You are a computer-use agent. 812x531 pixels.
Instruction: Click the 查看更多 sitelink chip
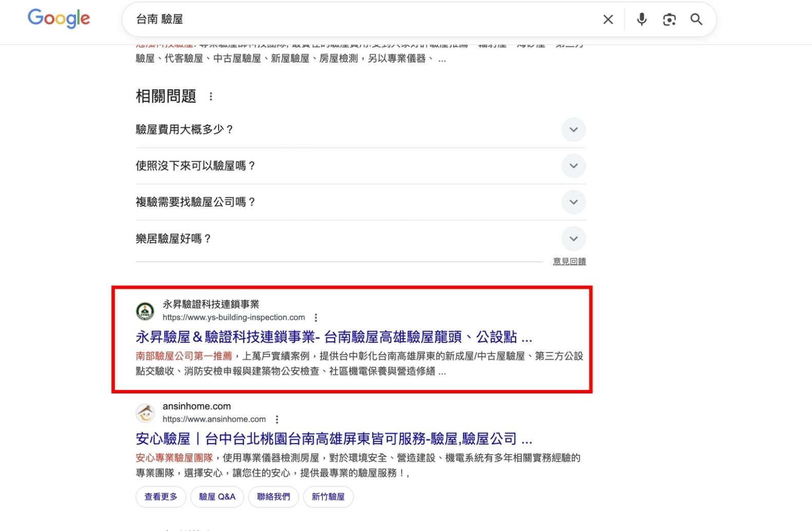pos(161,497)
